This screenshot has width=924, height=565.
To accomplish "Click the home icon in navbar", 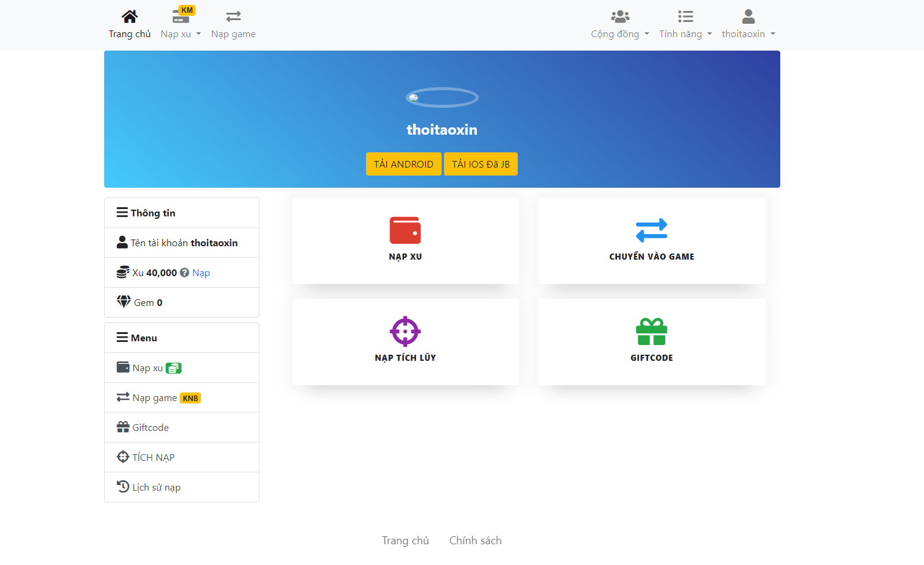I will [130, 16].
